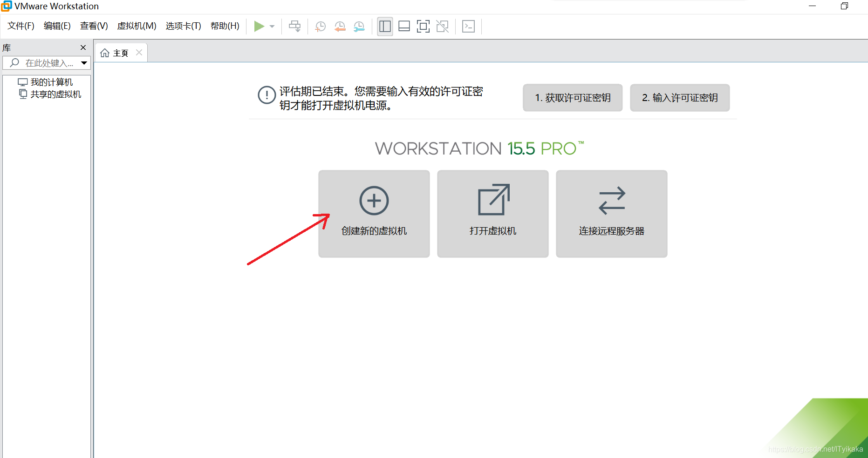Take a snapshot using the snapshot clock icon
The image size is (868, 458).
click(x=320, y=27)
